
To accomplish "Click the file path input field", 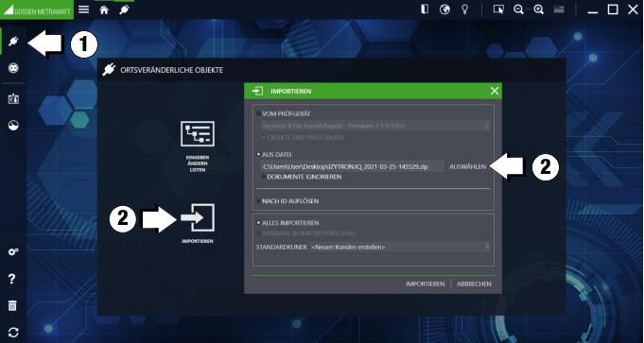I will click(353, 167).
